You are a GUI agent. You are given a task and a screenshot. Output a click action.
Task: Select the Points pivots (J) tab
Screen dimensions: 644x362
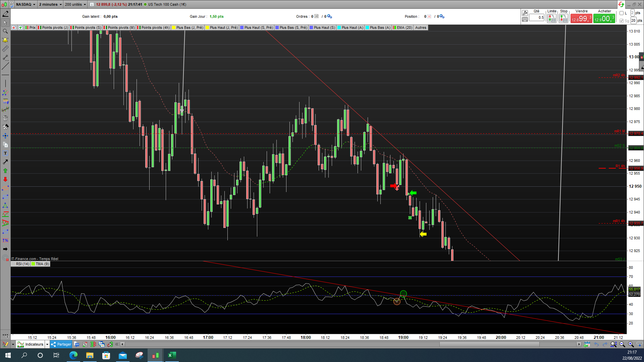pos(53,27)
